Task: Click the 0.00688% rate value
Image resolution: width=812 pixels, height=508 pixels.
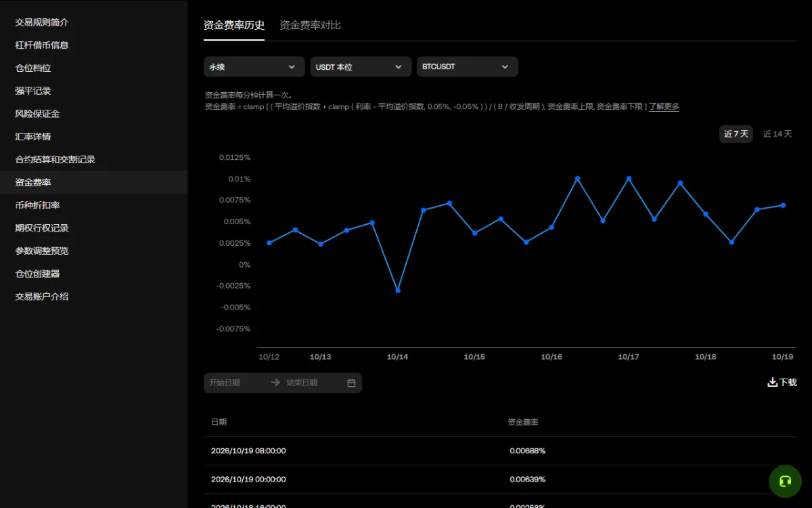Action: (x=528, y=450)
